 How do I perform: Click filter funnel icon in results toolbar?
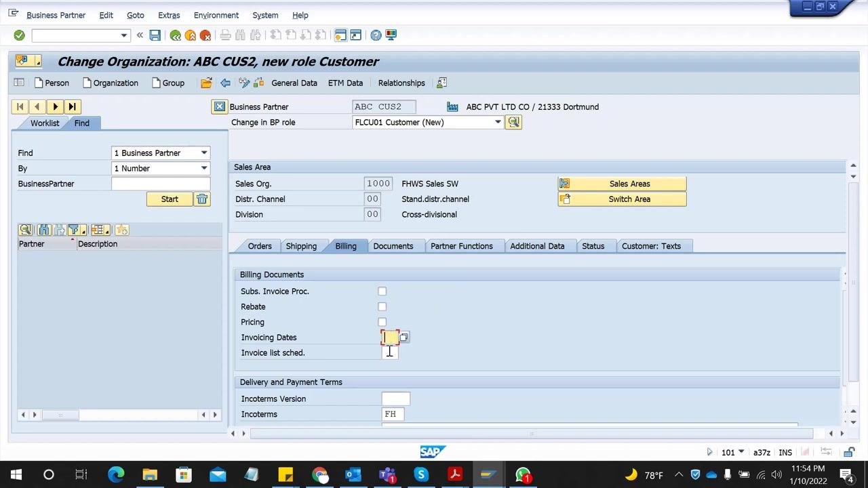click(74, 230)
